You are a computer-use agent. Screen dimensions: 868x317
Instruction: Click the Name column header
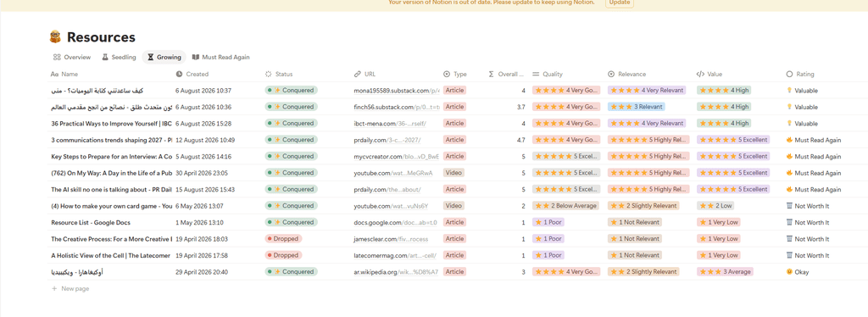coord(64,74)
